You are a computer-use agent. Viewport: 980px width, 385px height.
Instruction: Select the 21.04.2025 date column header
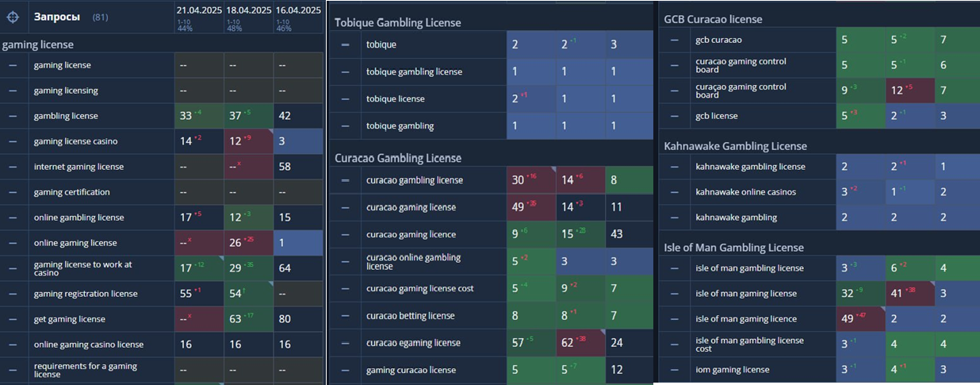tap(199, 10)
